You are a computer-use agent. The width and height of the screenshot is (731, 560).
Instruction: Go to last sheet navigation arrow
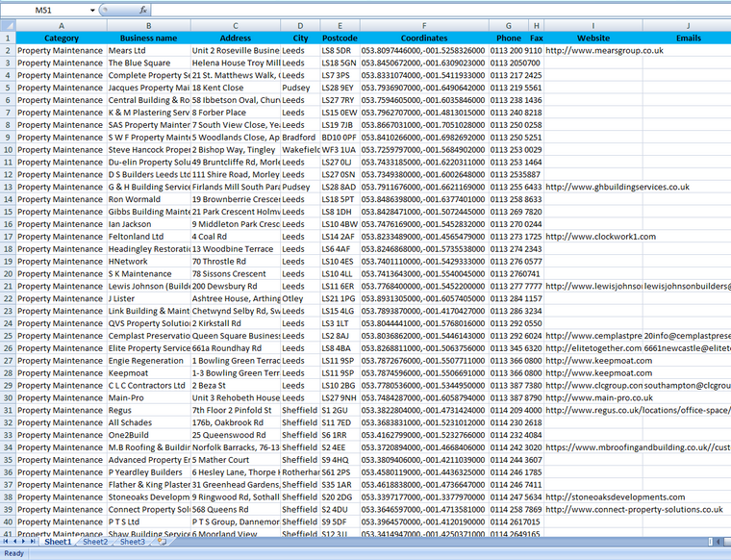point(32,542)
